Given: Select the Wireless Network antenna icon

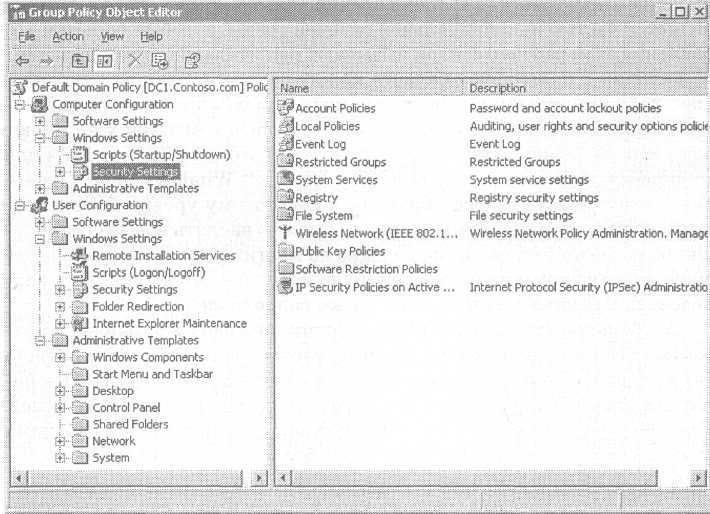Looking at the screenshot, I should point(285,233).
